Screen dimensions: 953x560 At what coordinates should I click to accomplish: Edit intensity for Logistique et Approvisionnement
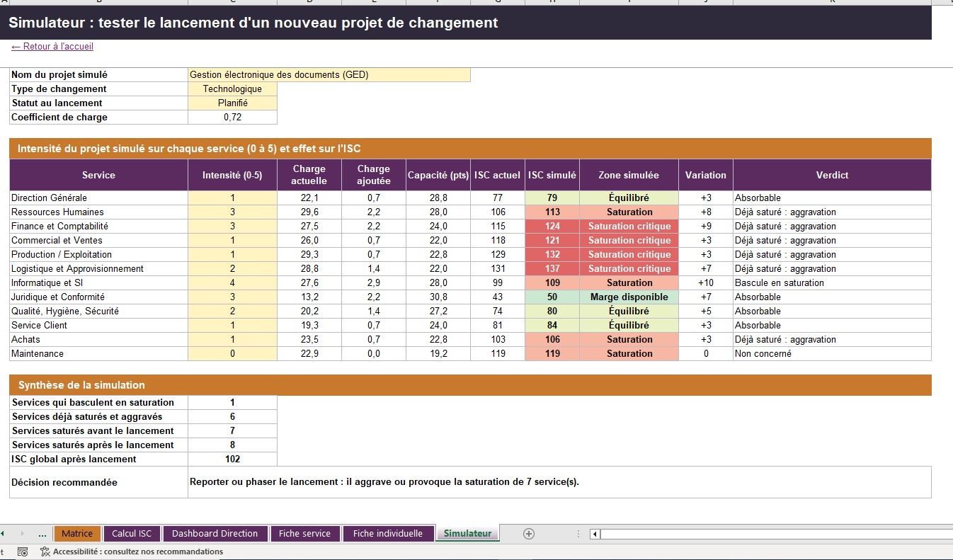(232, 269)
